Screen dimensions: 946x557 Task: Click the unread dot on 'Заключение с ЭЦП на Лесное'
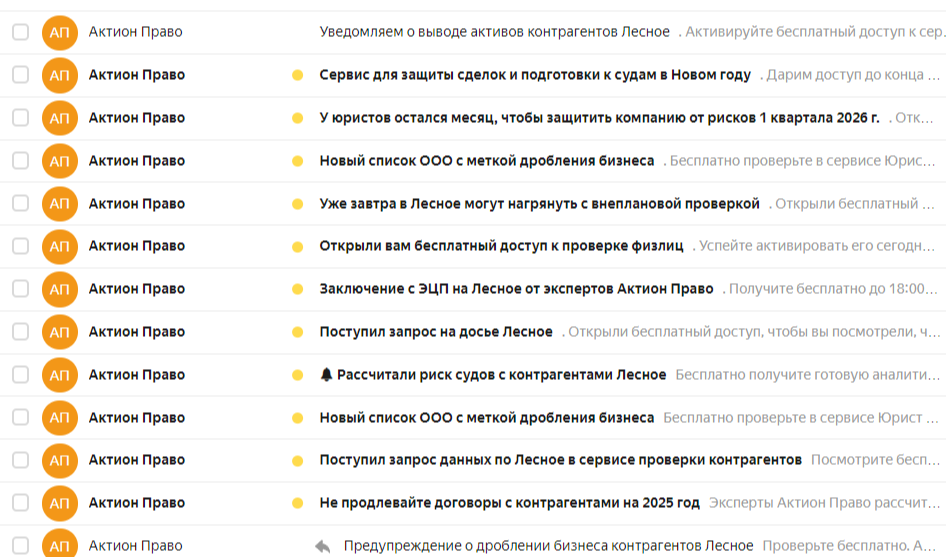(297, 289)
